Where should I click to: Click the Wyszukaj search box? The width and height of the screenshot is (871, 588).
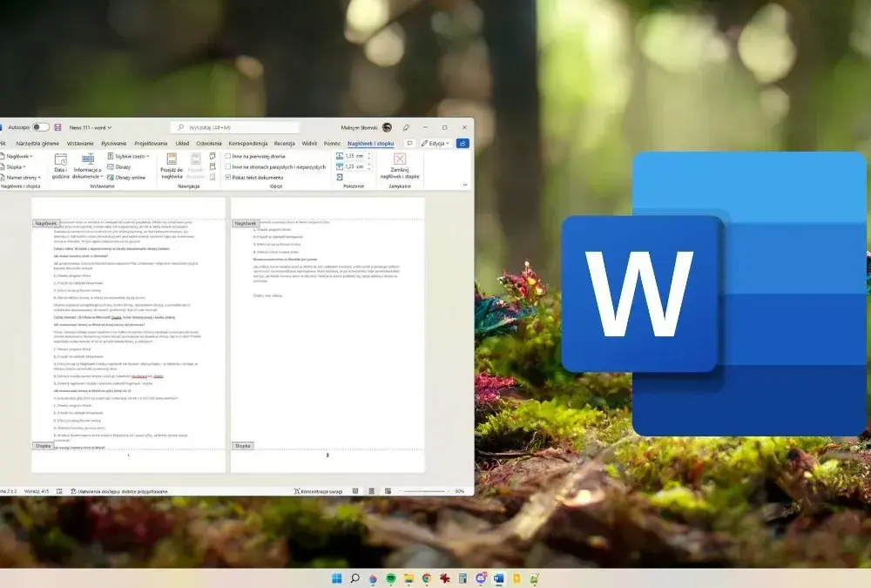(235, 127)
